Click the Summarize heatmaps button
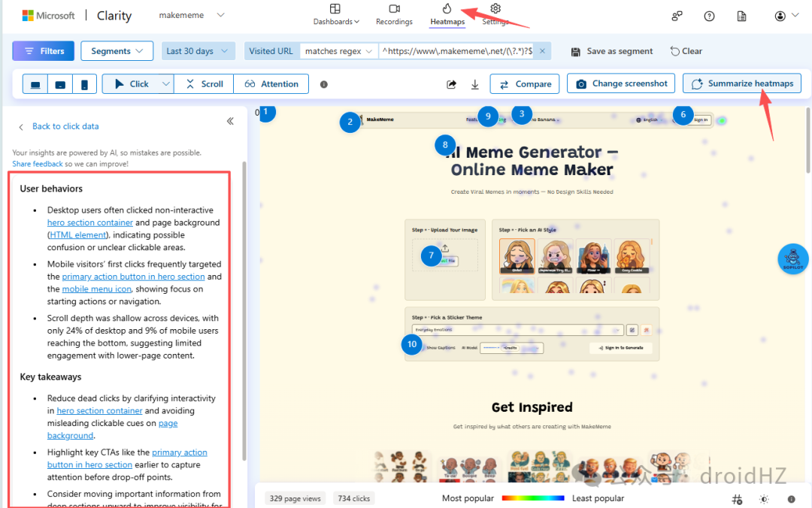 click(x=741, y=83)
